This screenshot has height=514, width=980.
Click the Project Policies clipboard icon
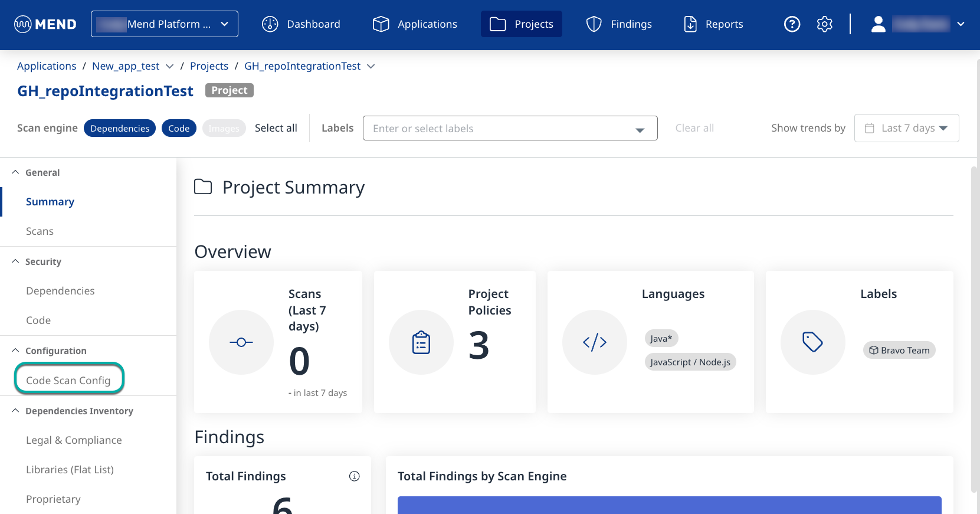tap(421, 342)
